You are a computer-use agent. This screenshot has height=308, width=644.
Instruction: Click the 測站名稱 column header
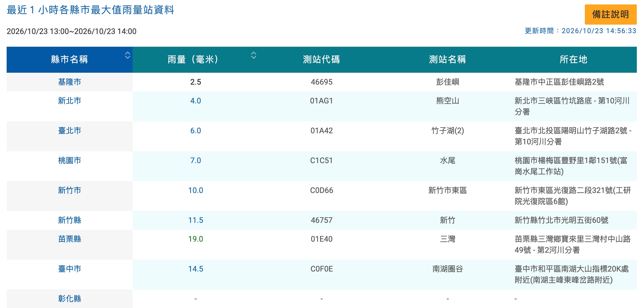[448, 59]
